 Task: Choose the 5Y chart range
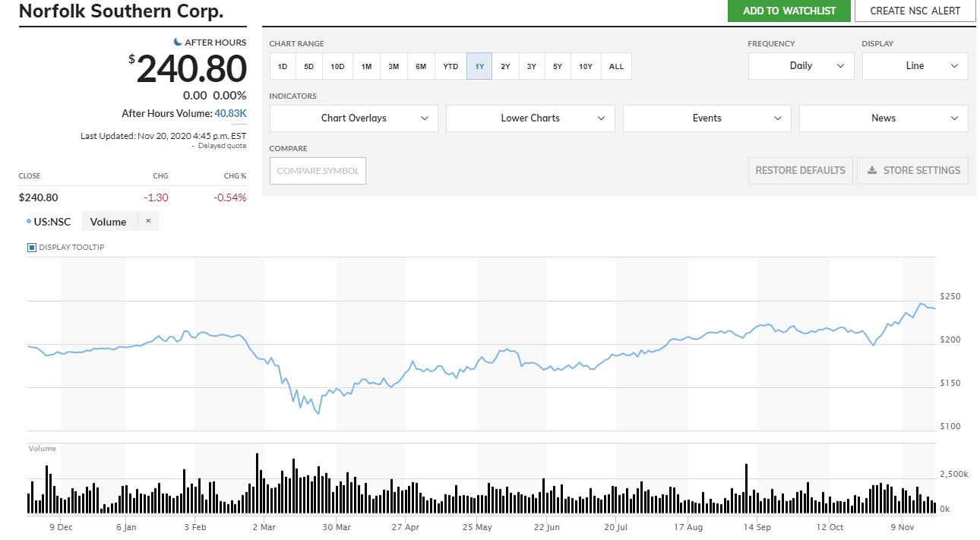[x=558, y=66]
